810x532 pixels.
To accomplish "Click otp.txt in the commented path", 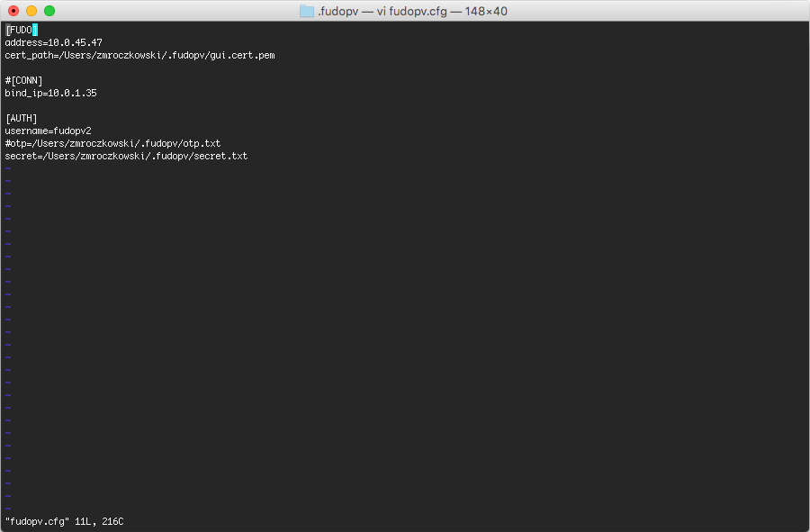I will click(203, 143).
